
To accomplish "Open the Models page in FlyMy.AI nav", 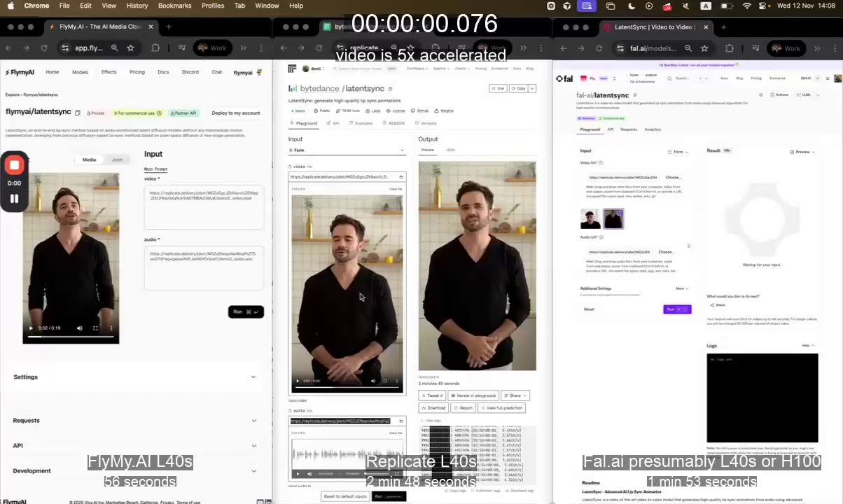I will point(80,72).
